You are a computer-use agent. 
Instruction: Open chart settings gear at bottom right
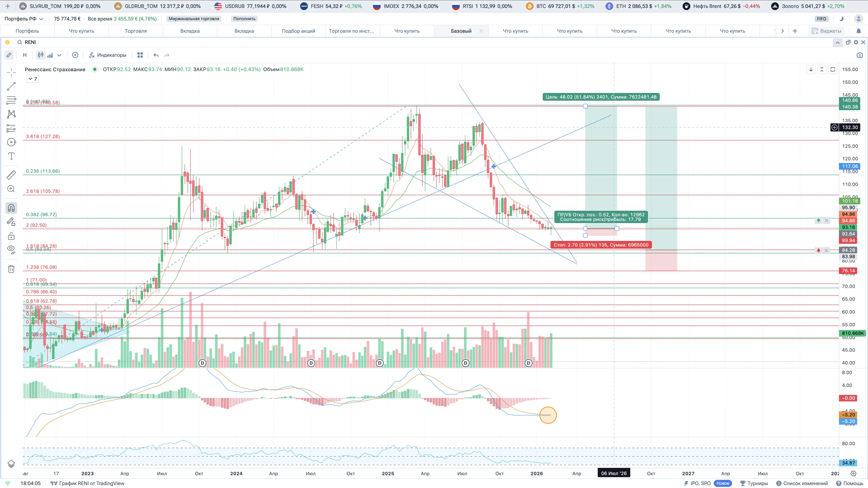(853, 473)
